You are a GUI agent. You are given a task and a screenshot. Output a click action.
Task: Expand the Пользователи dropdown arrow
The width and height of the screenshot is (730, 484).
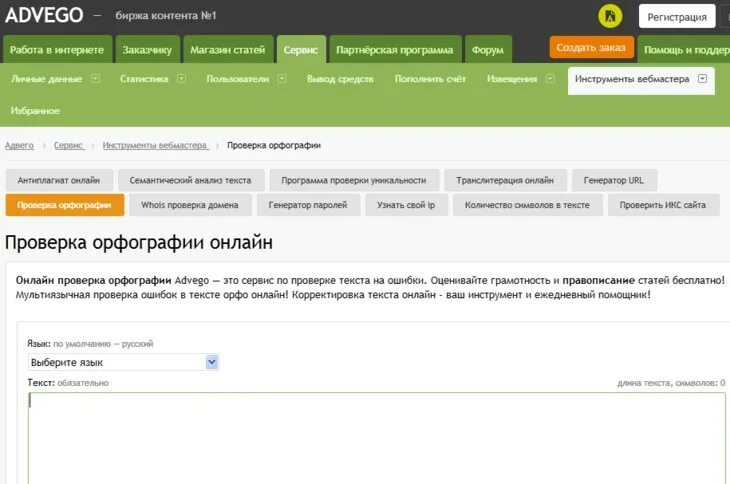tap(282, 79)
